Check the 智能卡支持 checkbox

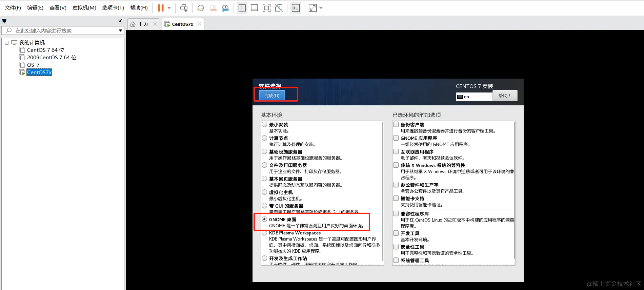(396, 198)
